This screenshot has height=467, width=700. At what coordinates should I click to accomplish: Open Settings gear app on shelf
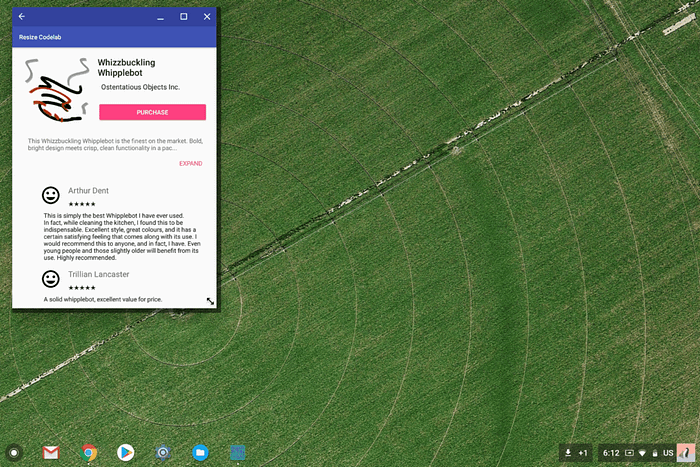163,453
